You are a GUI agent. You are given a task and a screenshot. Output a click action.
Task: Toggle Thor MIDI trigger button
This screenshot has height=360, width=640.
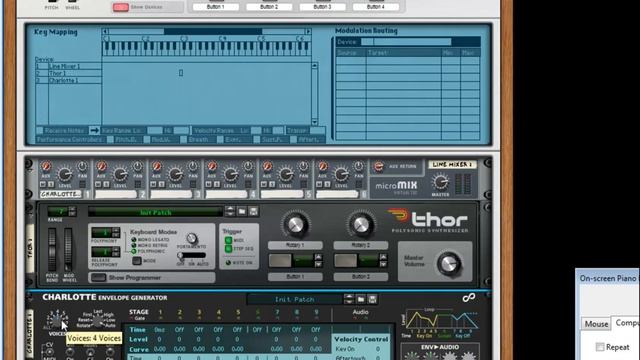[x=228, y=240]
